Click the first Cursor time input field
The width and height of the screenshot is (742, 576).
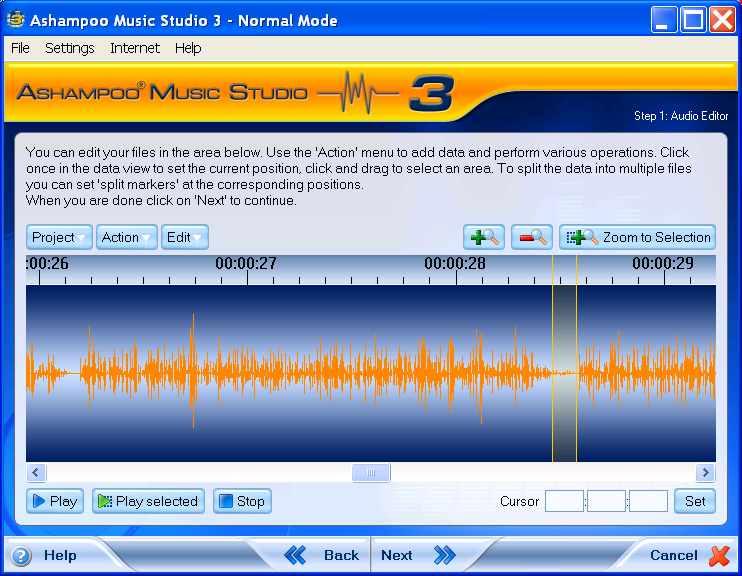click(x=564, y=501)
